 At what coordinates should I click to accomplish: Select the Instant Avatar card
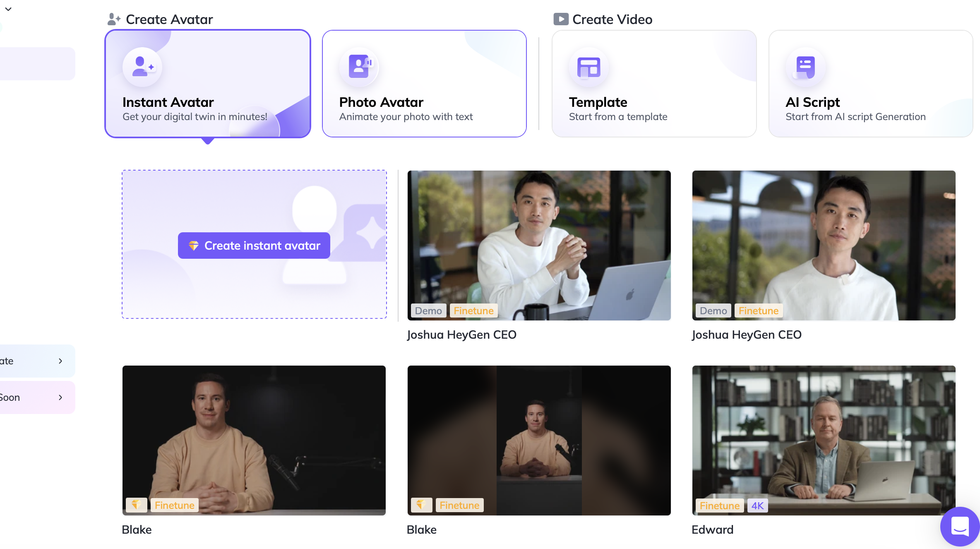(207, 83)
